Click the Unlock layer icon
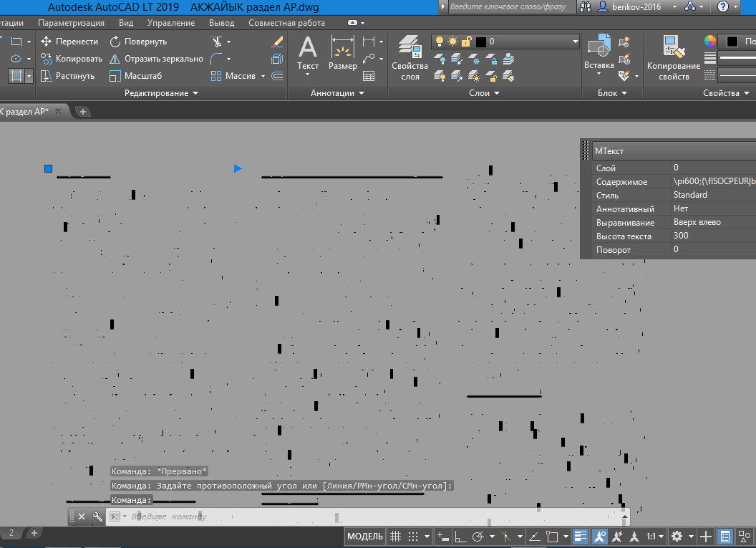This screenshot has width=756, height=548. [x=491, y=76]
